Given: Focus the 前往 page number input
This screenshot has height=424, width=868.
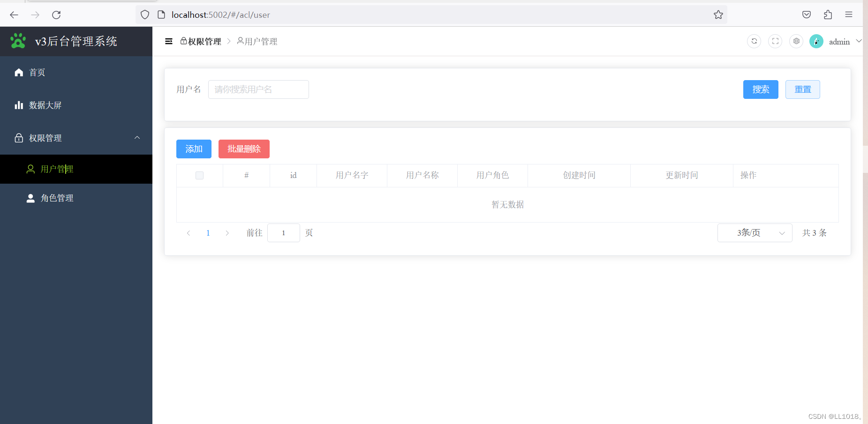Looking at the screenshot, I should (284, 233).
